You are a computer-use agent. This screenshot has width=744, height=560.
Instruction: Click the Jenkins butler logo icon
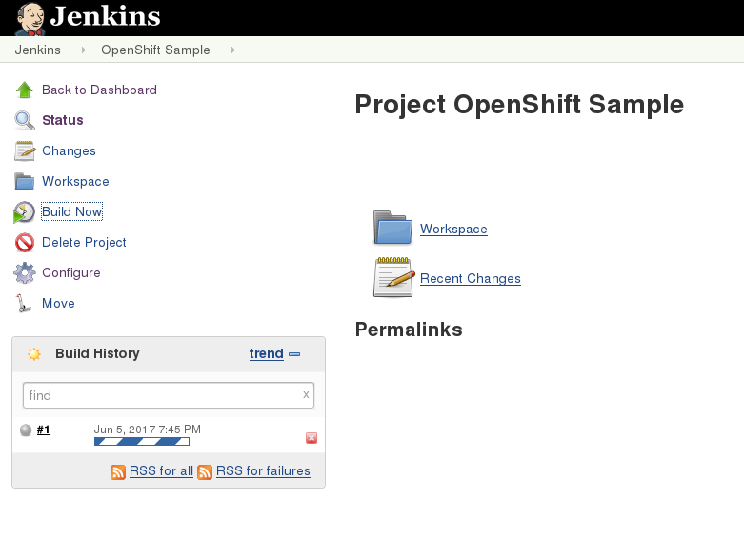[x=30, y=19]
